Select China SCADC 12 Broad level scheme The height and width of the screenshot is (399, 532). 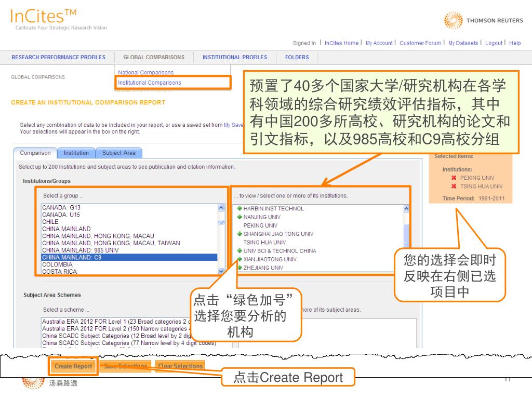pyautogui.click(x=116, y=336)
